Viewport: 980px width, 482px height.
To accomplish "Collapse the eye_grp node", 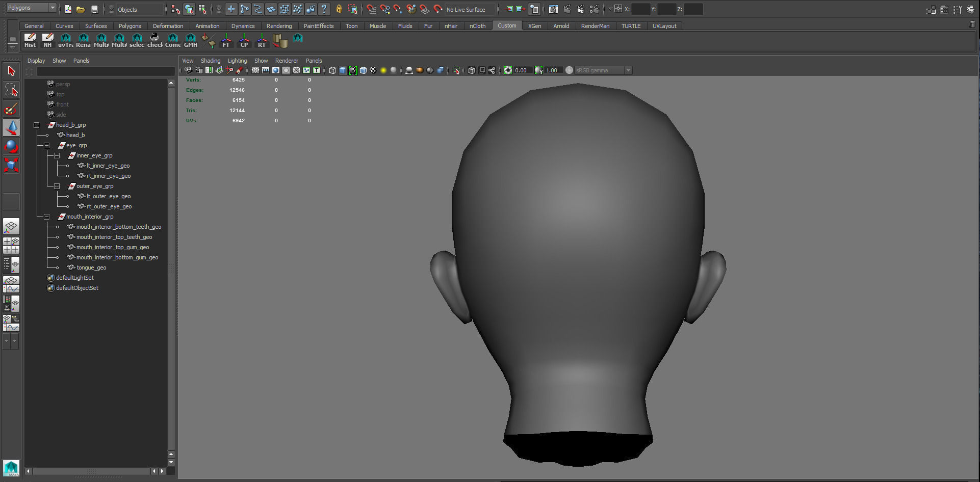I will click(46, 145).
